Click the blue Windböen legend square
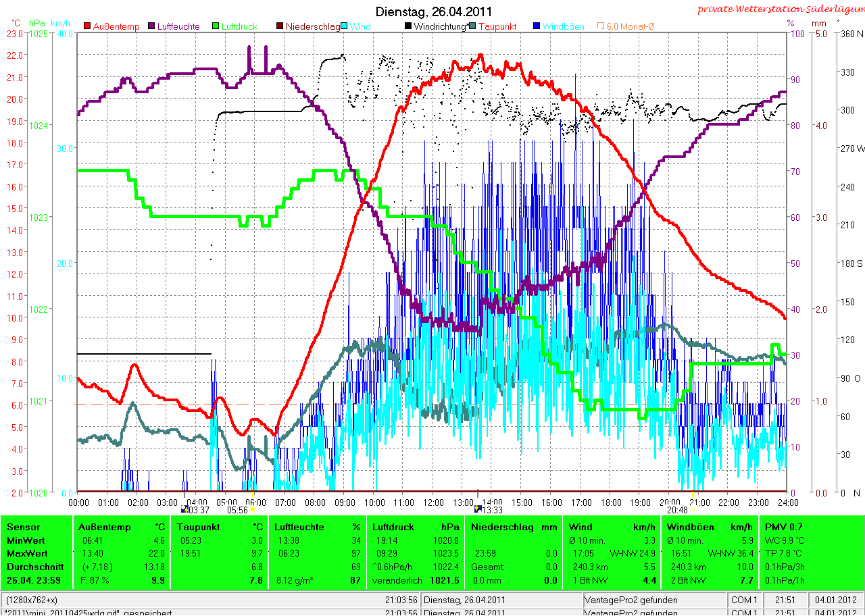This screenshot has width=865, height=616. click(x=537, y=26)
